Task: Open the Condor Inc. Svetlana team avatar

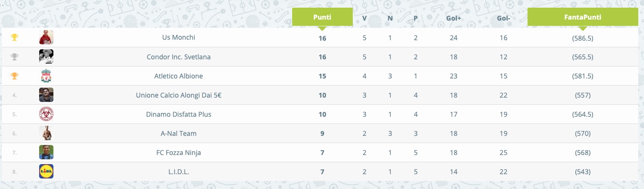Action: [46, 56]
